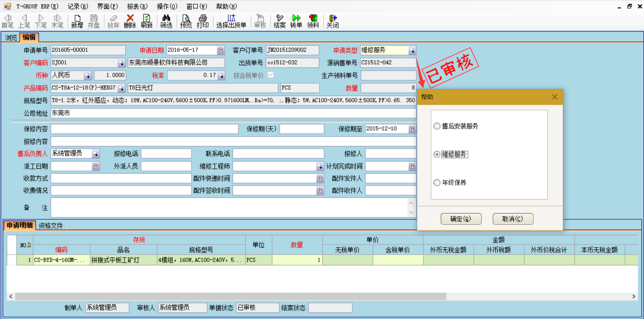644x319 pixels.
Task: Switch to the 浏览 tab
Action: tap(10, 37)
